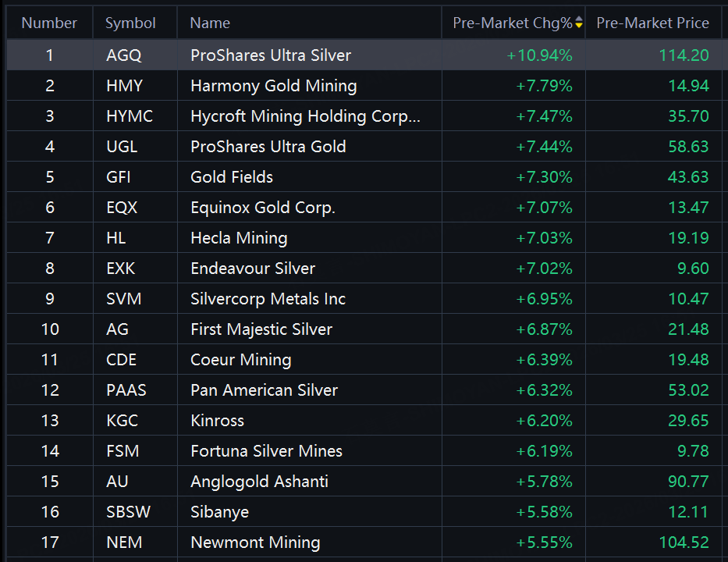Click the UGL symbol cell
Image resolution: width=728 pixels, height=562 pixels.
(x=123, y=147)
